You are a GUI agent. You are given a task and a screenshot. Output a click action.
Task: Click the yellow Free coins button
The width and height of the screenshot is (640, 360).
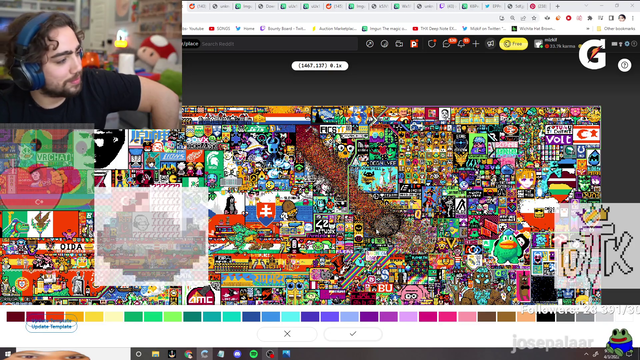513,44
